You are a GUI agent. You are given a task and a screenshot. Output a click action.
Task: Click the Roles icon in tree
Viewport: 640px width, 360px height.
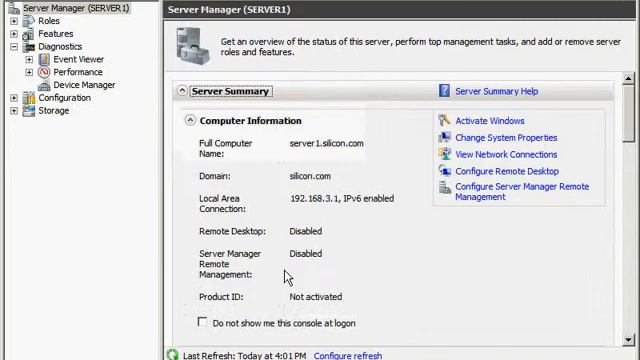(29, 20)
